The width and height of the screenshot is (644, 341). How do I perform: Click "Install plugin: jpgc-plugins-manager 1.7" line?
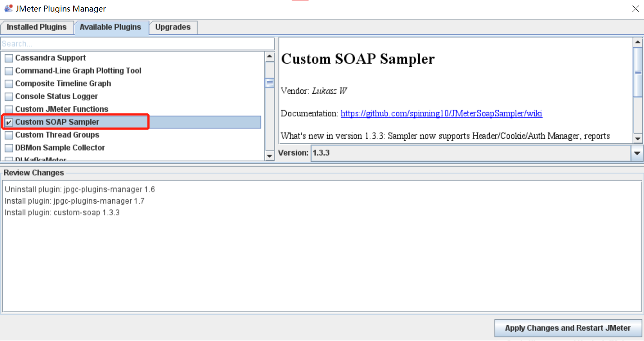(x=75, y=201)
